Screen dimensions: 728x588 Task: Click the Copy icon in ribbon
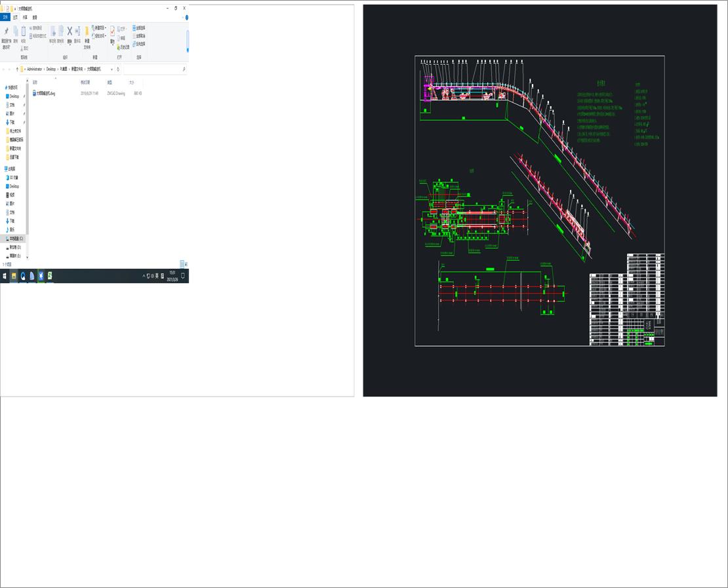point(15,35)
